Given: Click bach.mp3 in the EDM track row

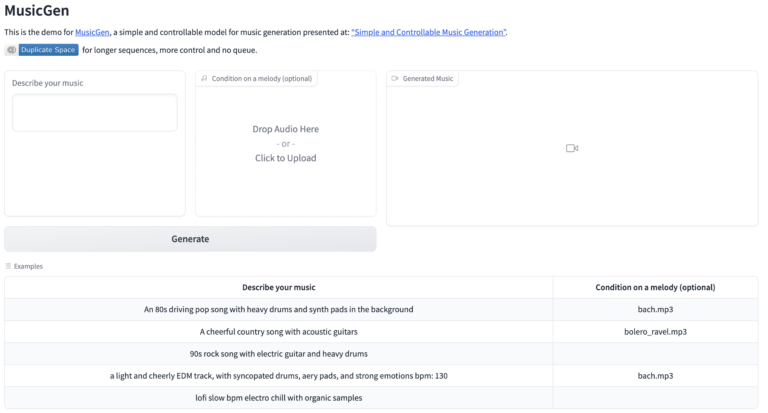Looking at the screenshot, I should click(655, 376).
